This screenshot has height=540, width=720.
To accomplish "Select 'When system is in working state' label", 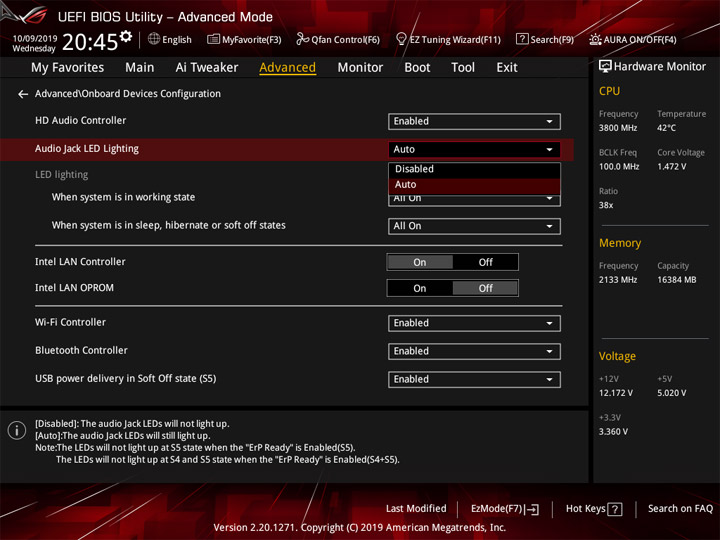I will pyautogui.click(x=123, y=197).
